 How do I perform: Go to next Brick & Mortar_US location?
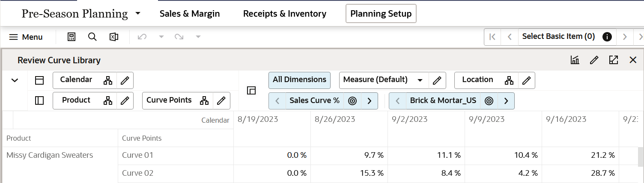[x=506, y=101]
